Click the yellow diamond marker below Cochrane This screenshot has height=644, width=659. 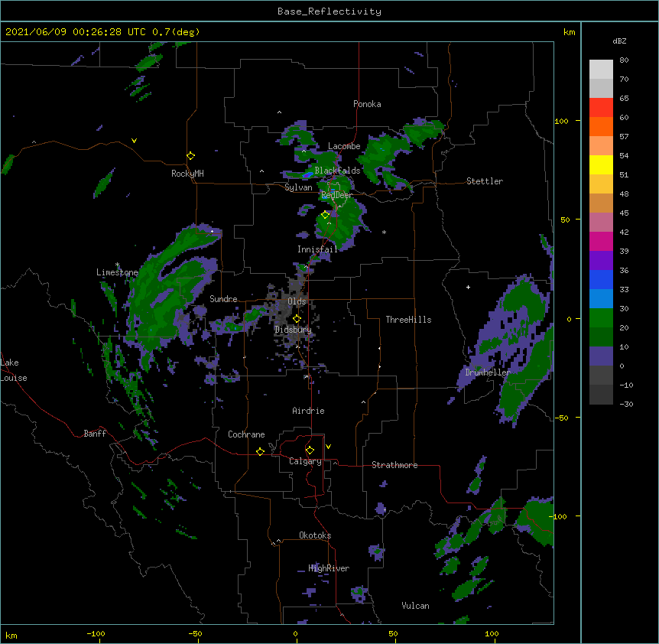pos(260,451)
